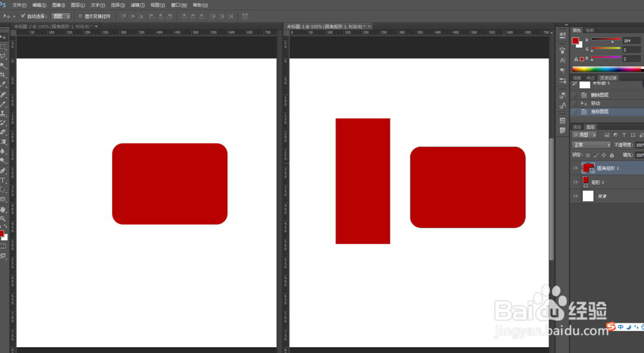The height and width of the screenshot is (353, 644).
Task: Click foreground color swatch in Color panel
Action: pyautogui.click(x=575, y=41)
